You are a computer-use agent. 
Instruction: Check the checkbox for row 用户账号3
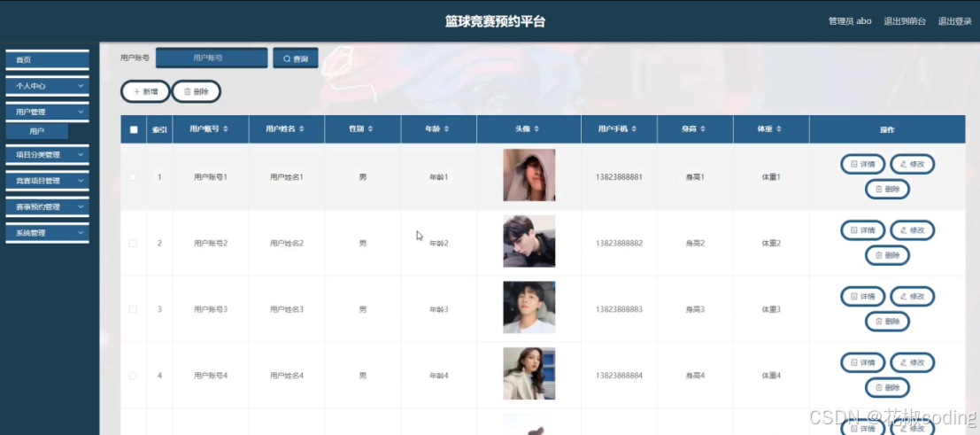point(133,309)
